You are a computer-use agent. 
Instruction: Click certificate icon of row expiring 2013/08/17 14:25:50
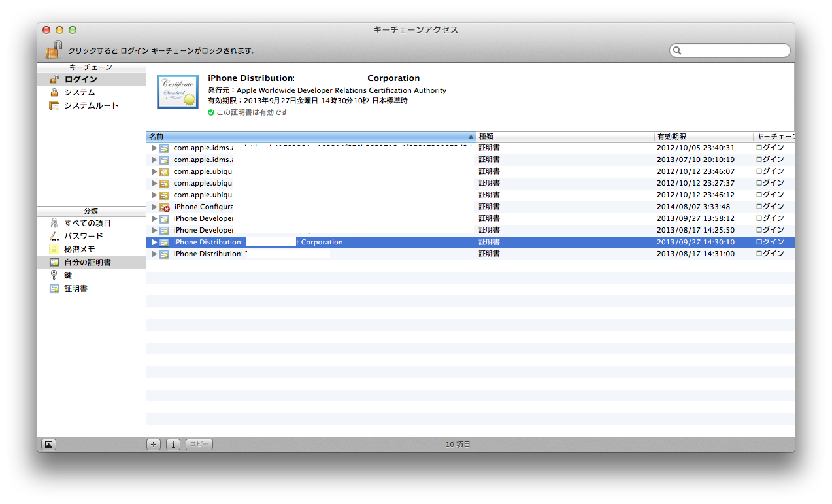[x=164, y=231]
